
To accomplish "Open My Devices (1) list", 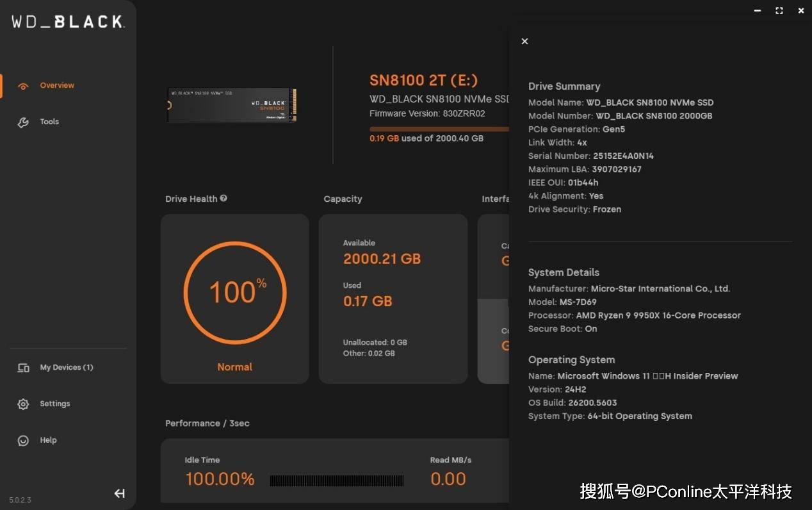I will [67, 368].
